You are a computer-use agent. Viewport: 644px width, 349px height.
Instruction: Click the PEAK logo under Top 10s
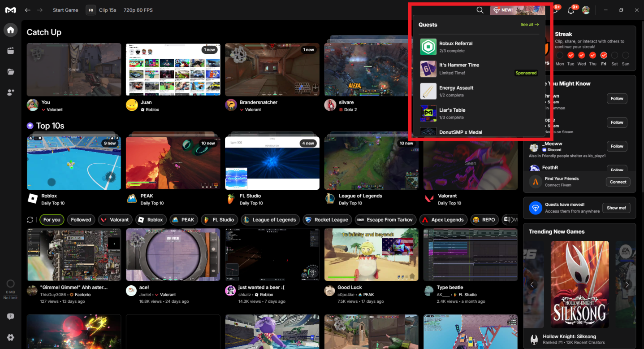(x=131, y=199)
